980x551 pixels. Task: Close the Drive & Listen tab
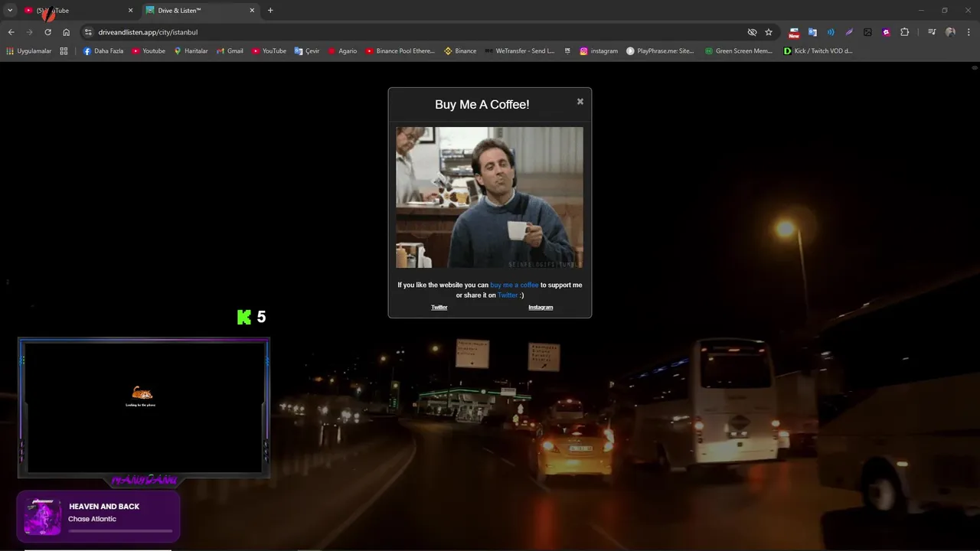click(252, 11)
